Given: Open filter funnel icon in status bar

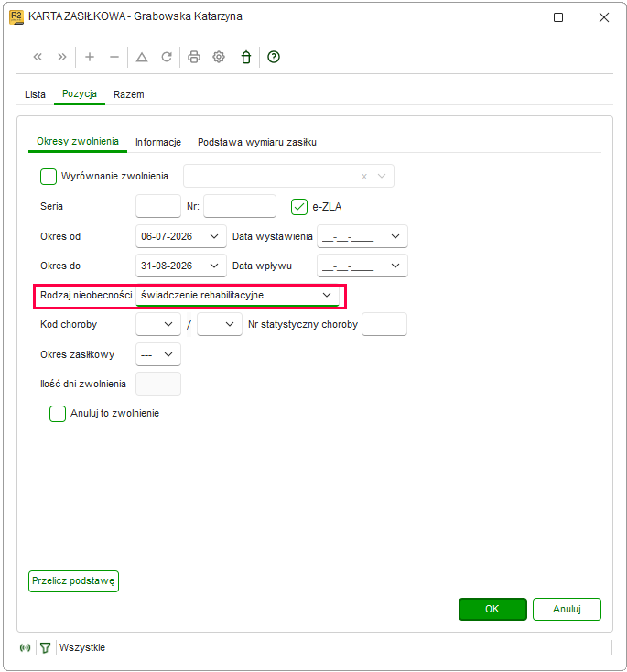Looking at the screenshot, I should (x=45, y=647).
